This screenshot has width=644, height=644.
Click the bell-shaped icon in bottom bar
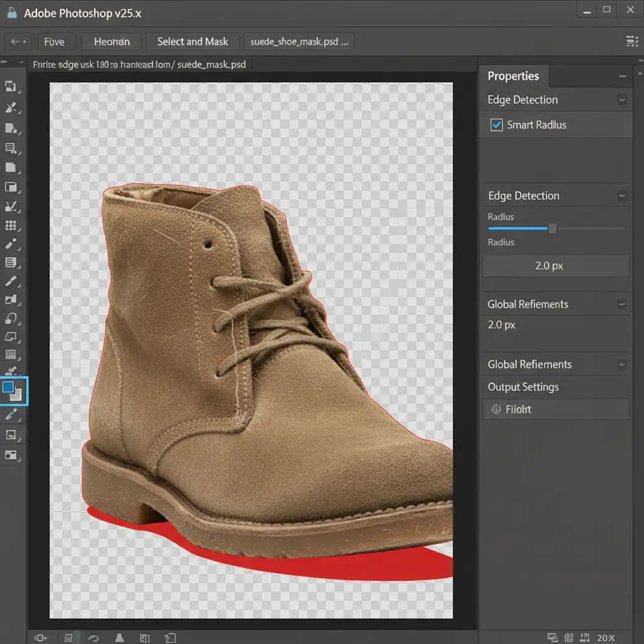point(120,638)
